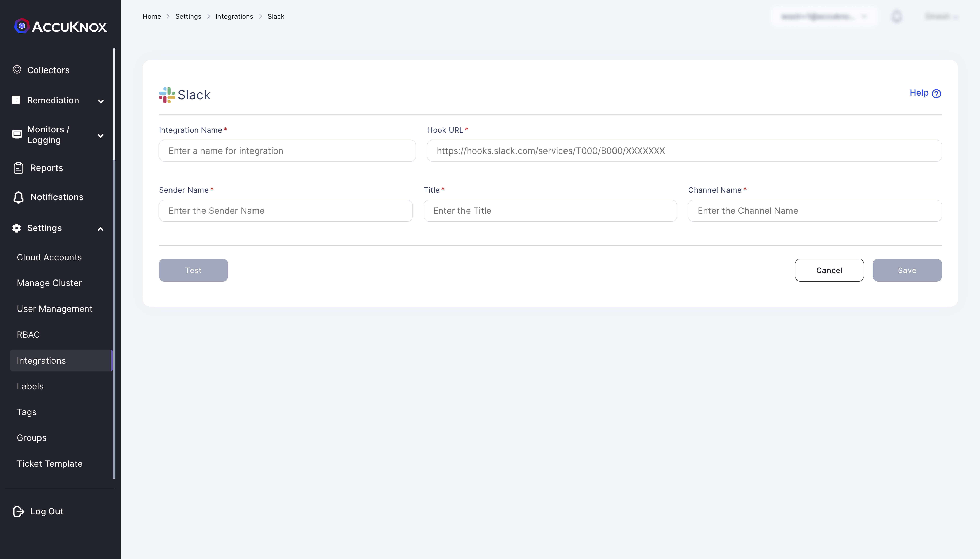Click the Remediation sidebar icon

16,100
